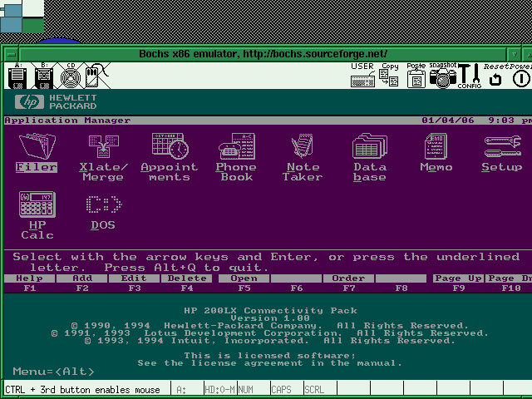Image resolution: width=532 pixels, height=399 pixels.
Task: Click the Intuit, Incorporated copyright line
Action: click(270, 340)
